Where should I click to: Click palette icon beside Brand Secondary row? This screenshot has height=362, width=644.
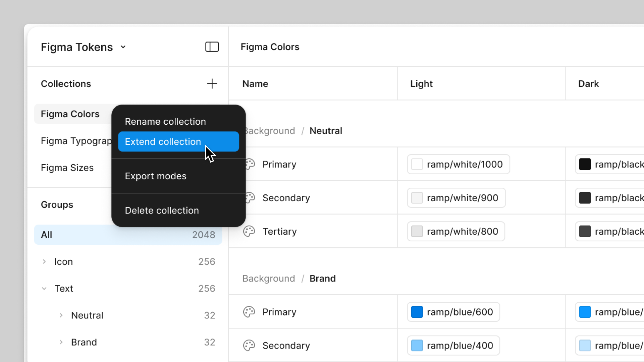(249, 346)
